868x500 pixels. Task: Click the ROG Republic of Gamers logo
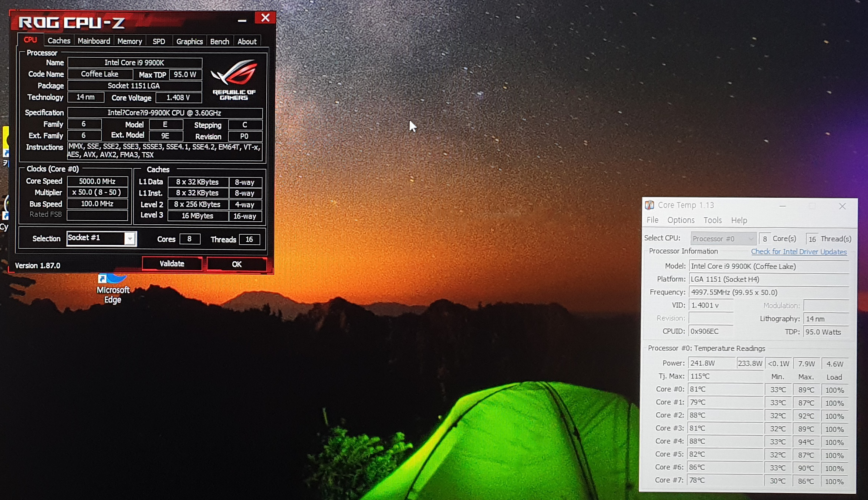coord(234,80)
